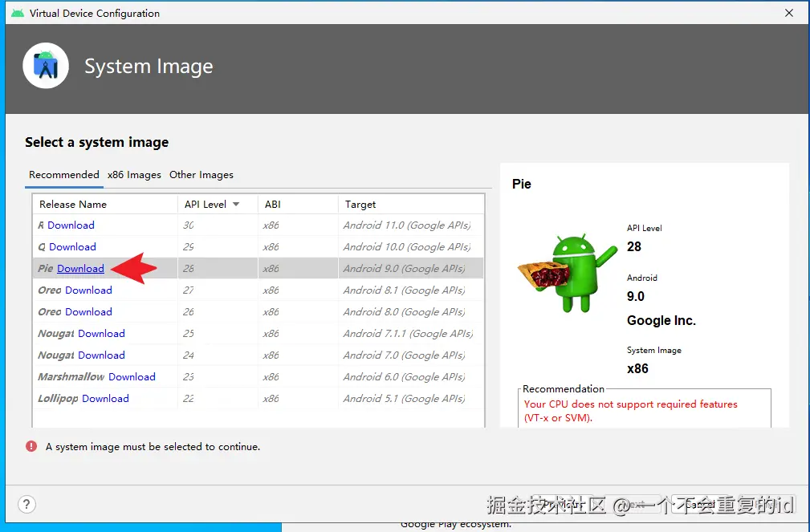Click the 'A system image must be selected' message
810x532 pixels.
click(x=153, y=447)
